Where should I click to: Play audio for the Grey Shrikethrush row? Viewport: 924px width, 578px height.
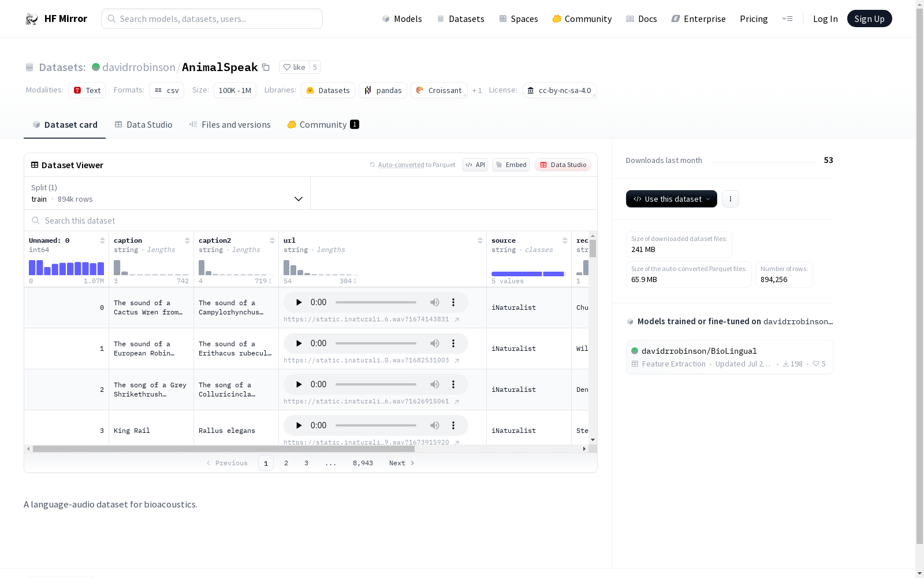click(x=299, y=384)
